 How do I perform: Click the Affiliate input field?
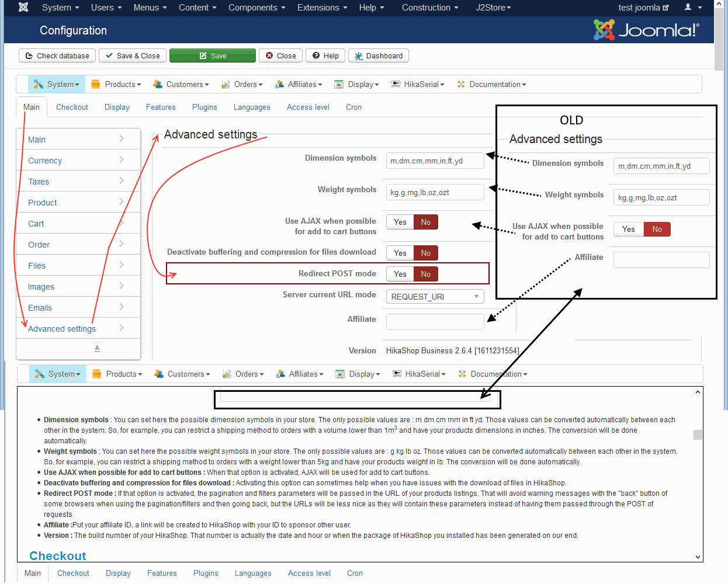click(435, 322)
